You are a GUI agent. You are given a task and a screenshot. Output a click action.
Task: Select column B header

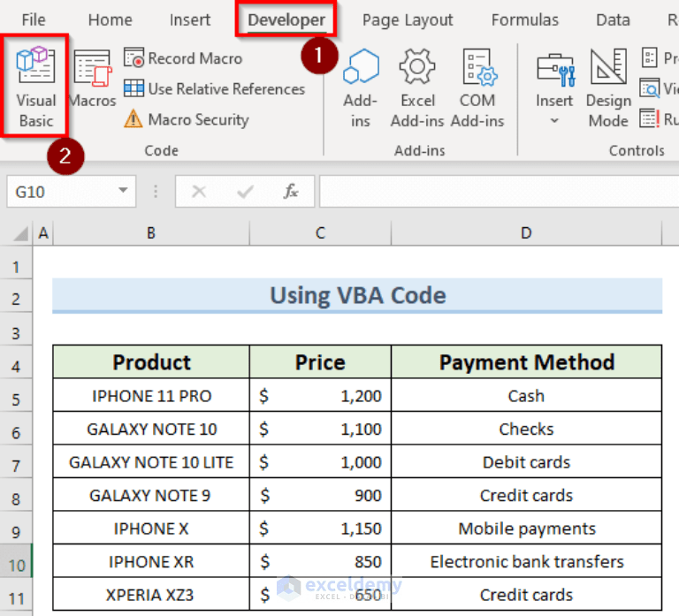[x=151, y=233]
